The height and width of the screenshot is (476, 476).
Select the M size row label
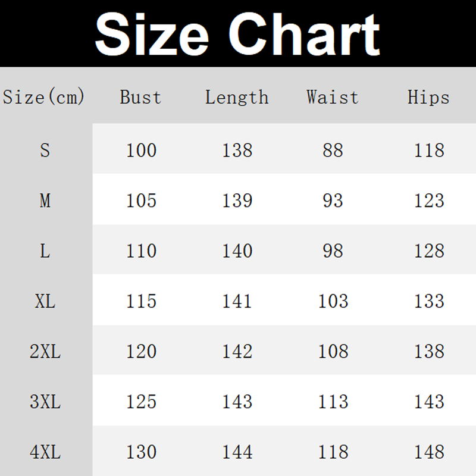coord(45,201)
